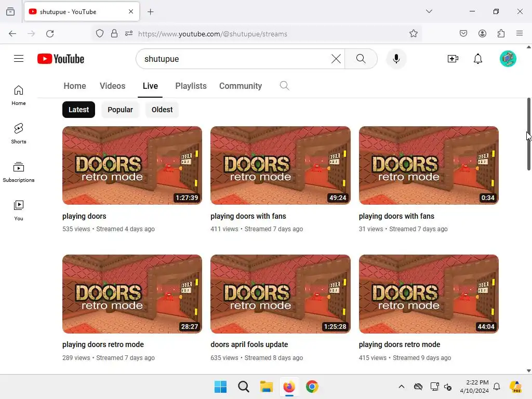Bookmark this page with the star
532x399 pixels.
[x=413, y=34]
